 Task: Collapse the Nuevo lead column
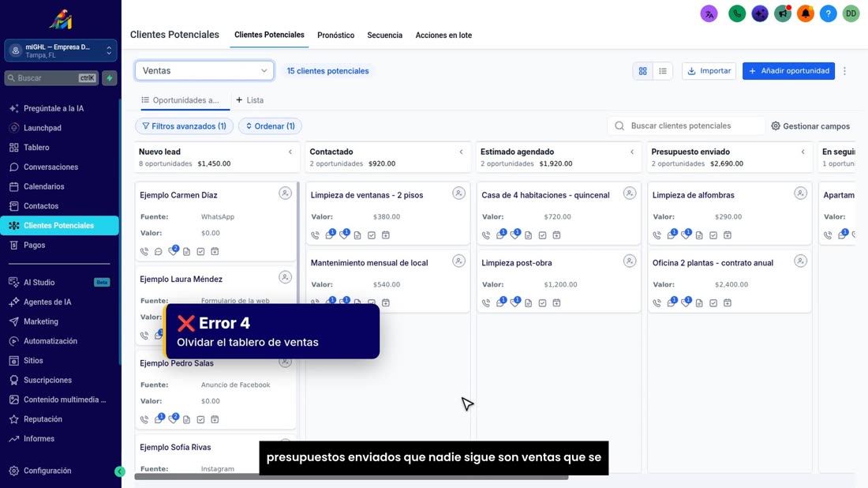coord(290,152)
